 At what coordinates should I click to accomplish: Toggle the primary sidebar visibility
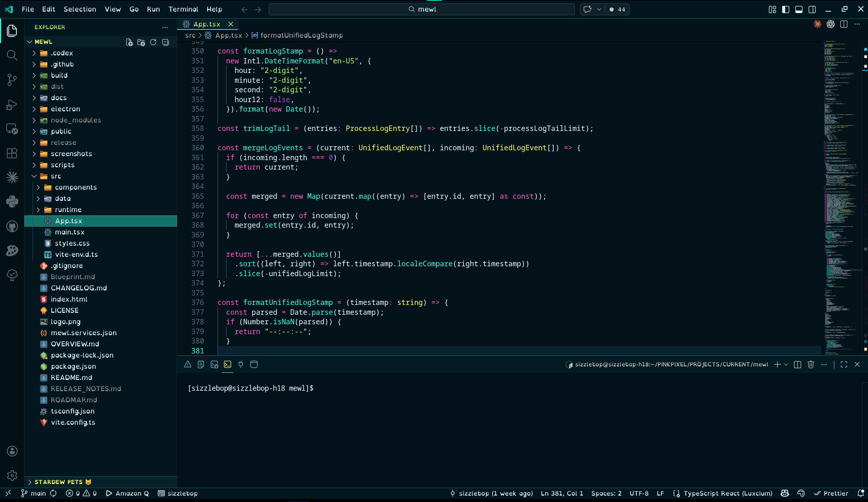coord(786,9)
